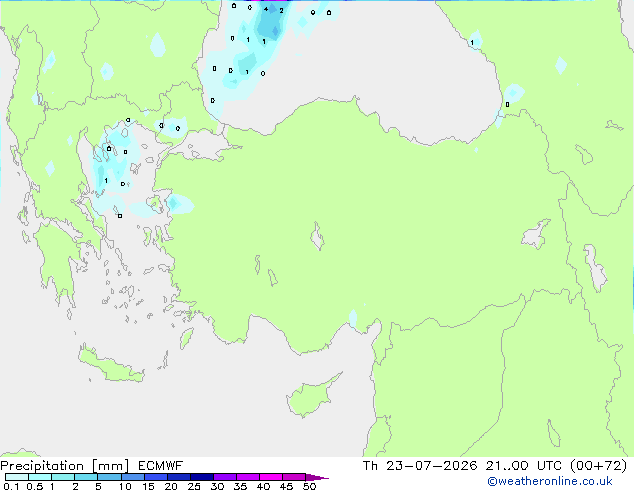Viewport: 634px width, 490px height.
Task: Click the "ECMWF" model label
Action: point(161,466)
